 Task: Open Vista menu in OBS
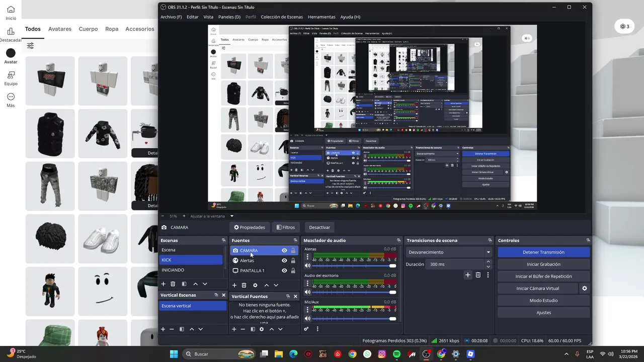(x=208, y=17)
